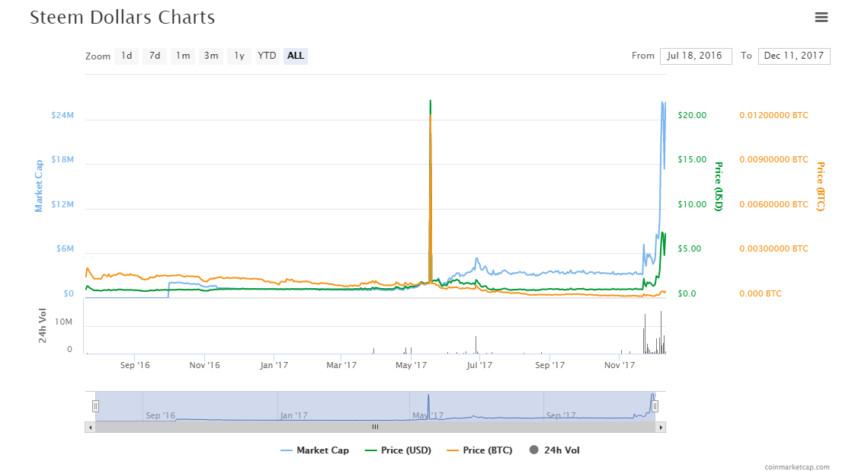The image size is (868, 471).
Task: Click the To date field
Action: pyautogui.click(x=794, y=56)
